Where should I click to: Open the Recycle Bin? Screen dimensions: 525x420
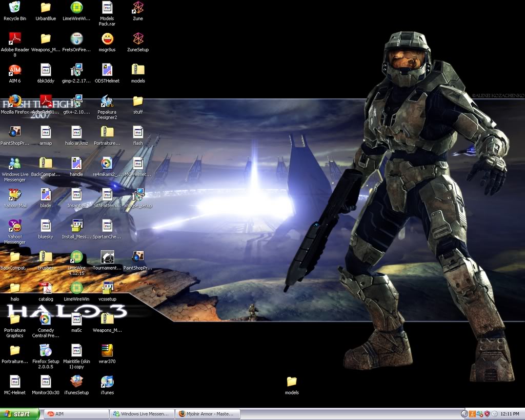click(x=15, y=8)
